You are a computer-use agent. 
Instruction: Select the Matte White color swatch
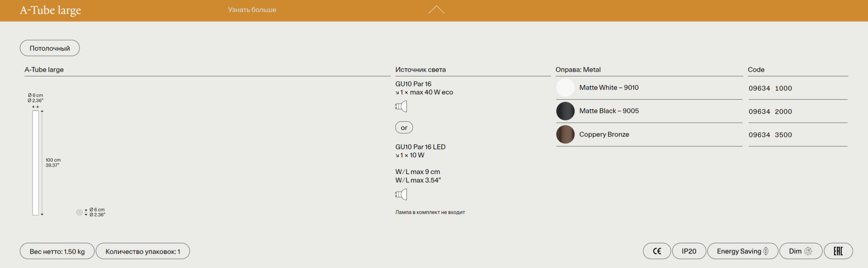[x=565, y=88]
